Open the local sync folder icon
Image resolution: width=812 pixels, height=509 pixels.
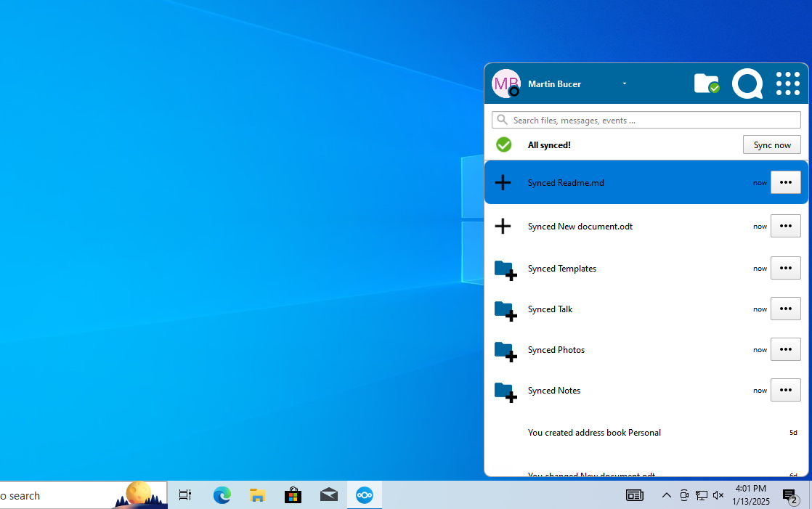coord(707,84)
